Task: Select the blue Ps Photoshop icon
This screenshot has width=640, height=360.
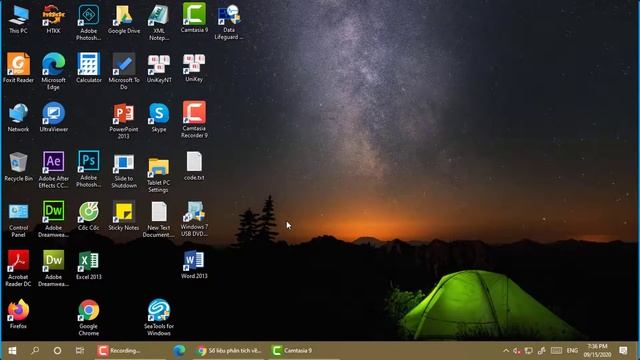Action: (89, 169)
